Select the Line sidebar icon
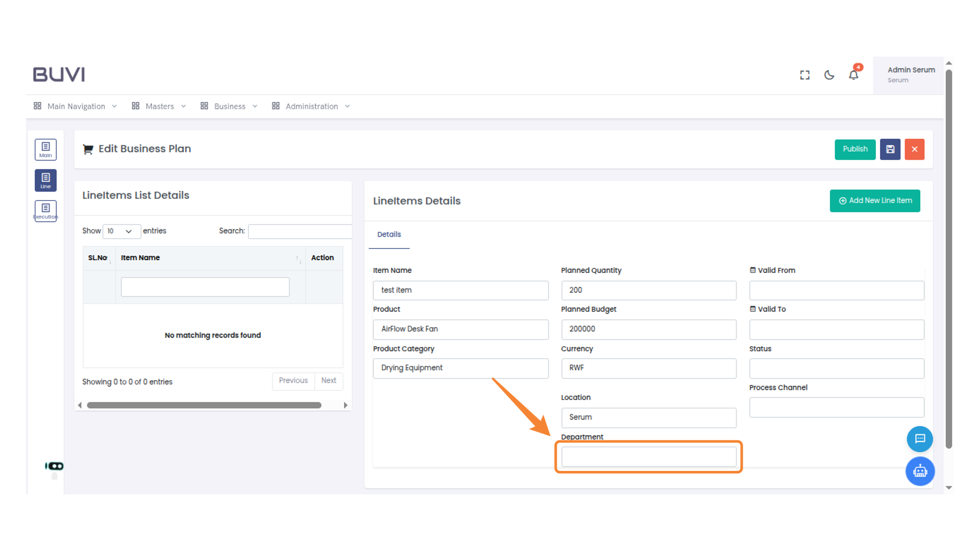980x551 pixels. click(45, 180)
